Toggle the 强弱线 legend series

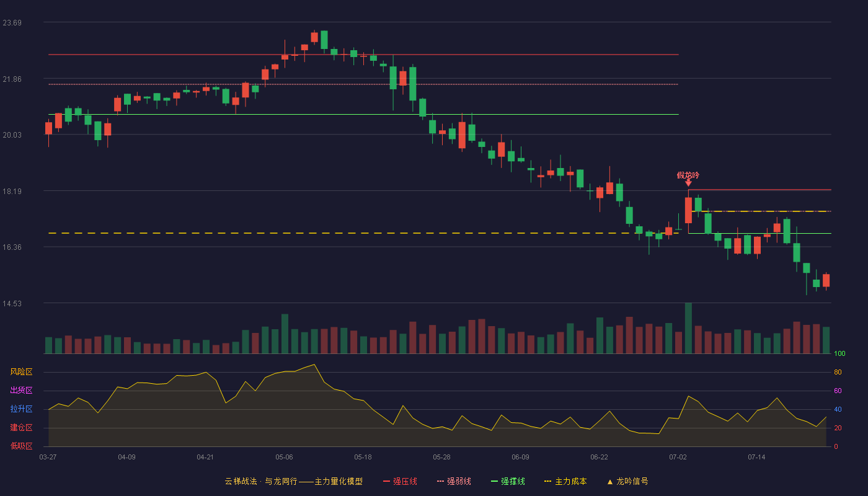[454, 481]
